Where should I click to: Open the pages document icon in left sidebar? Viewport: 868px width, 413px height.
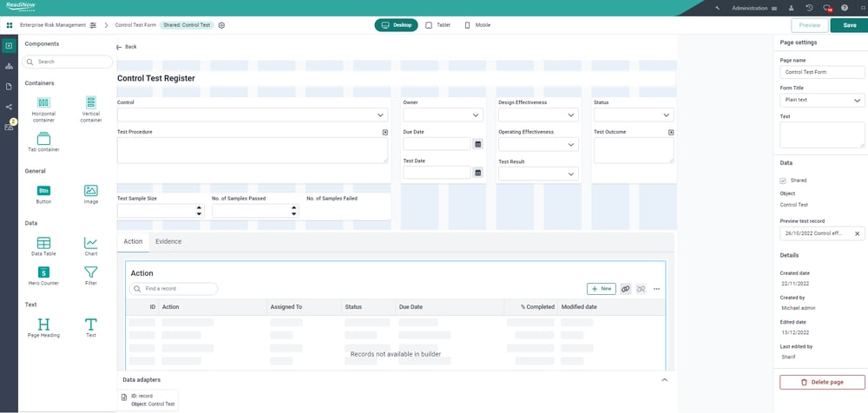point(9,87)
